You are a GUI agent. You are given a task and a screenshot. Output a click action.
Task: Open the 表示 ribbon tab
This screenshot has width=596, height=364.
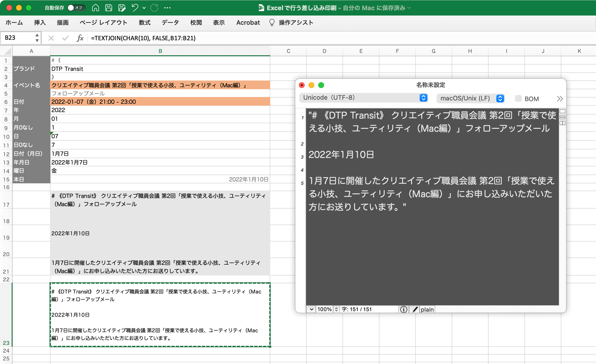click(219, 23)
